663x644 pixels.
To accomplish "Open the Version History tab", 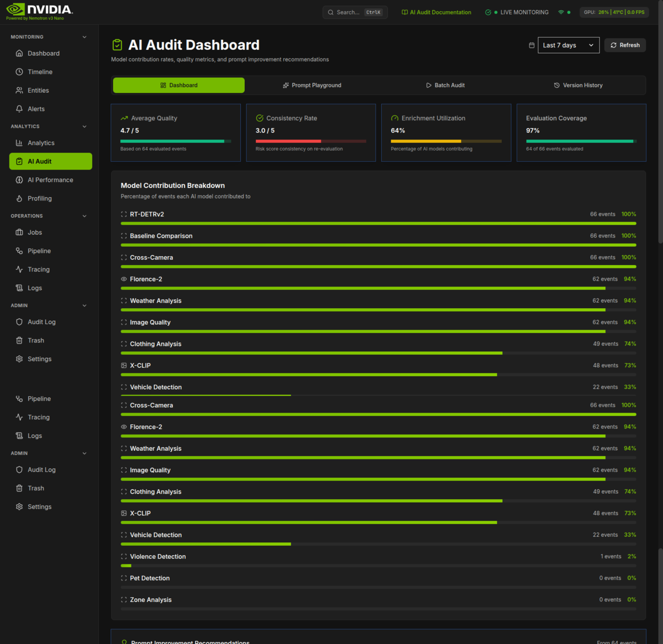I will point(578,85).
